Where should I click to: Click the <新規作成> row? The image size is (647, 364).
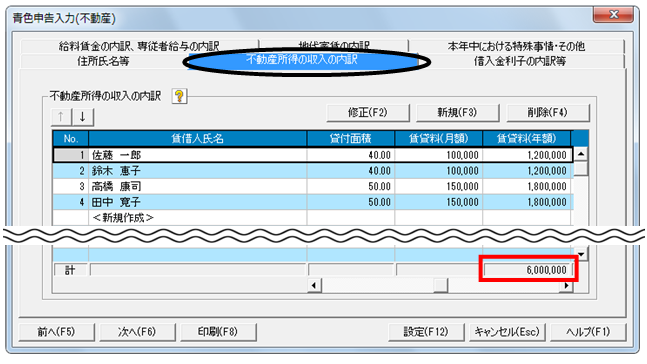coord(313,217)
